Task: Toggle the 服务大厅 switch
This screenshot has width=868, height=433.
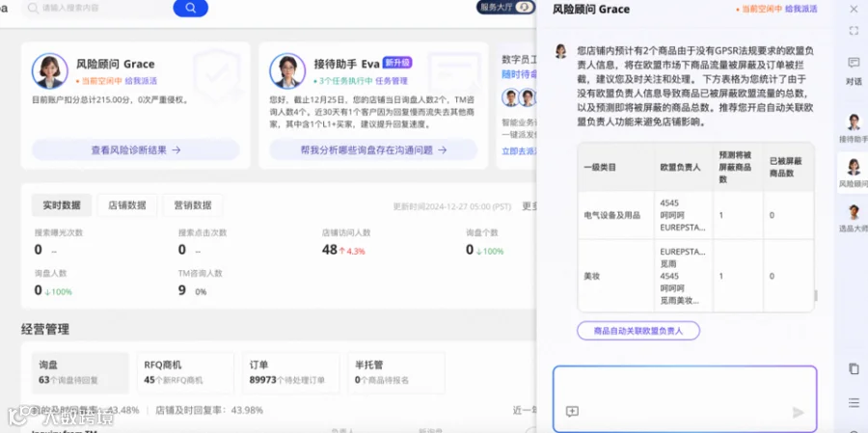Action: [x=505, y=7]
